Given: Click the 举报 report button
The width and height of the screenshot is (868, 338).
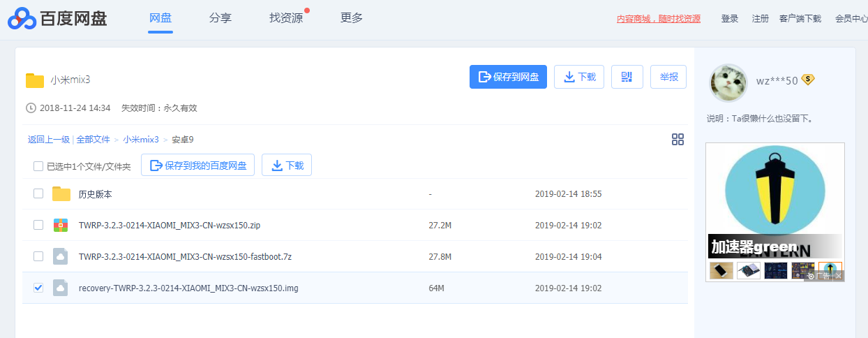Looking at the screenshot, I should 668,77.
